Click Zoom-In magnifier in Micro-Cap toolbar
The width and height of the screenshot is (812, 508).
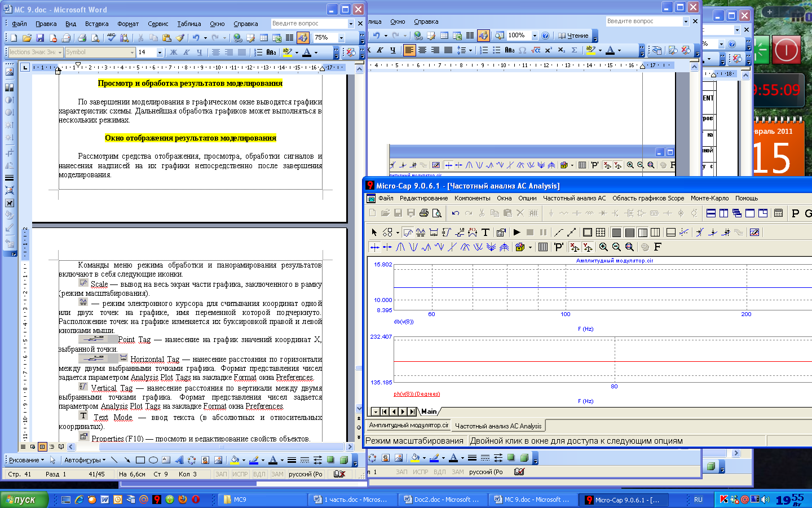point(603,247)
